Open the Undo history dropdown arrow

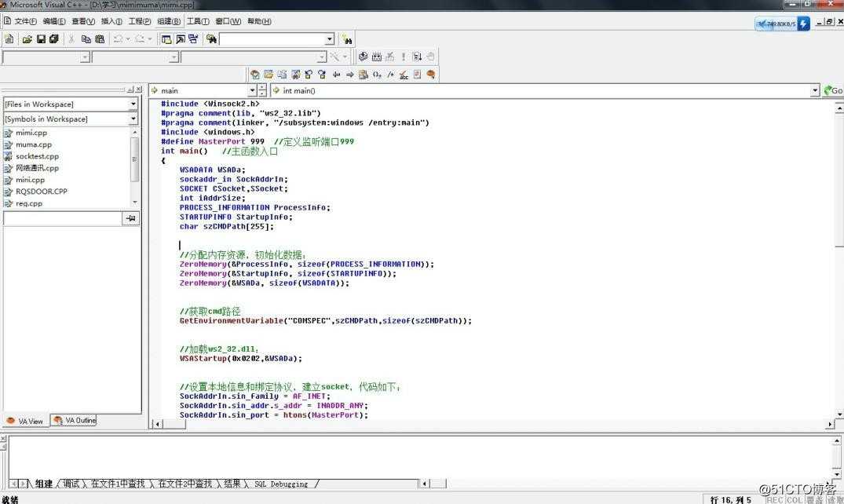pyautogui.click(x=128, y=38)
